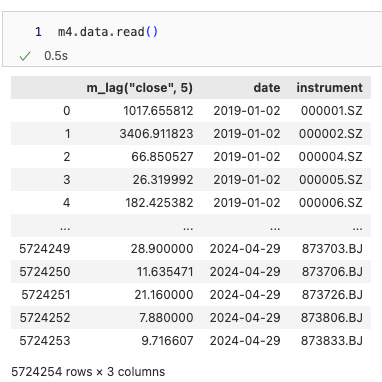Click code cell line number 1
Viewport: 382px width, 382px height.
(38, 32)
